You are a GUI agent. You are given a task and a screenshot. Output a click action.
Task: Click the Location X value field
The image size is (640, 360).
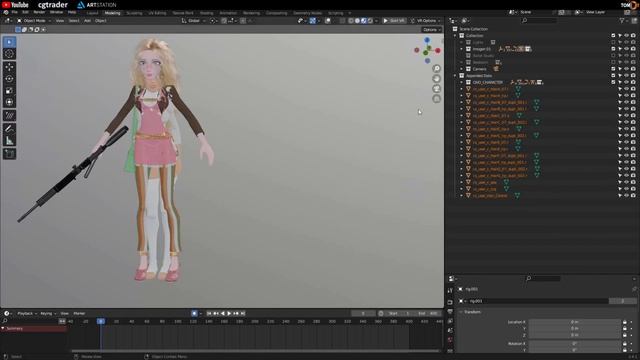(575, 322)
